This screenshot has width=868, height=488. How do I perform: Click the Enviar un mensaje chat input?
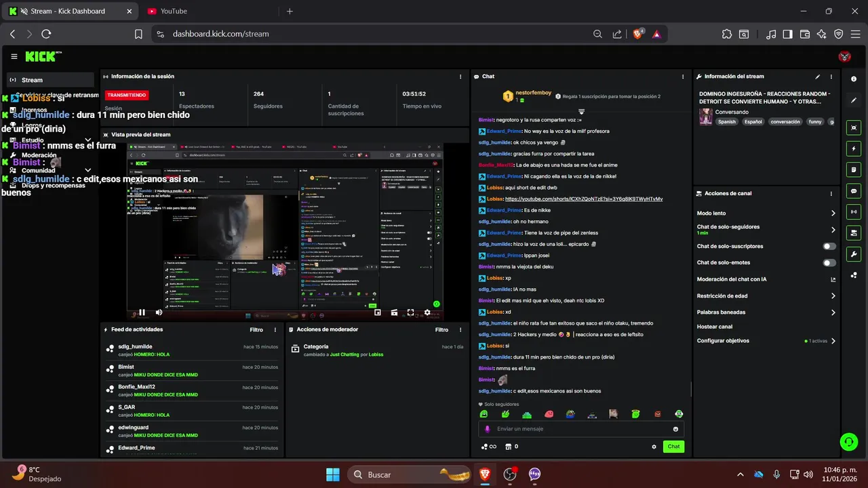coord(581,429)
